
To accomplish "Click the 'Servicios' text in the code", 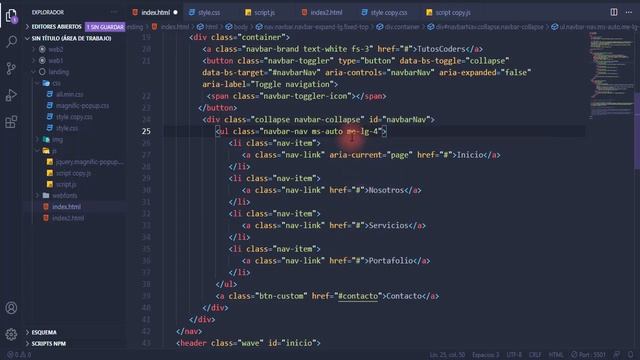I will (389, 225).
